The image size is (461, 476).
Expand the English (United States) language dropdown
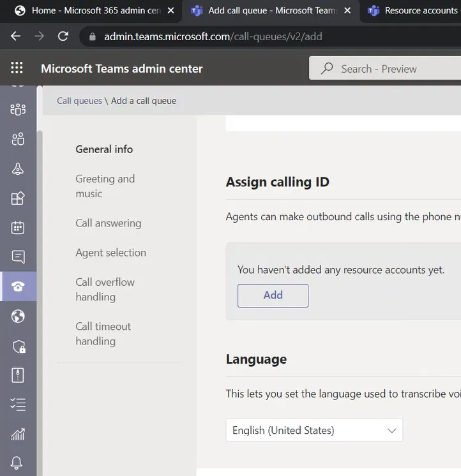coord(314,430)
